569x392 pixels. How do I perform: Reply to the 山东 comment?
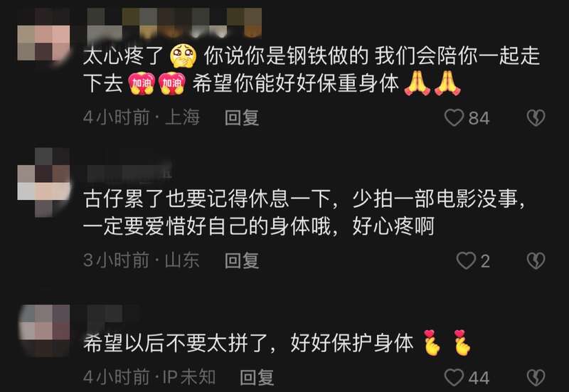(x=242, y=260)
